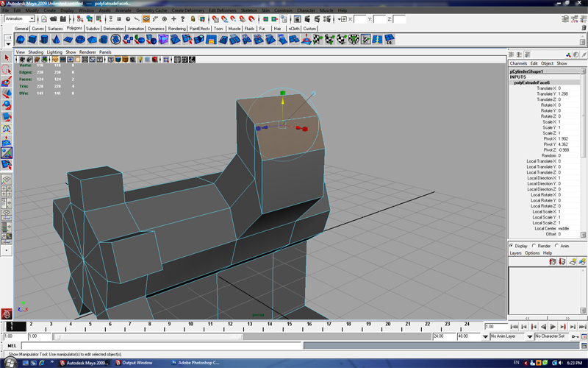Choose the Select tool arrow in toolbox
This screenshot has width=588, height=368.
[x=7, y=57]
